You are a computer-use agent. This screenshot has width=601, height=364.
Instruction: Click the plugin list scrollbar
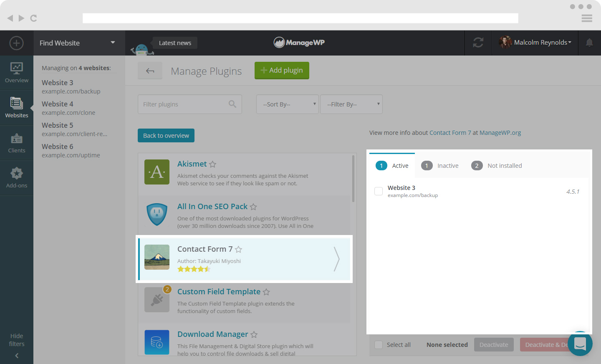354,179
